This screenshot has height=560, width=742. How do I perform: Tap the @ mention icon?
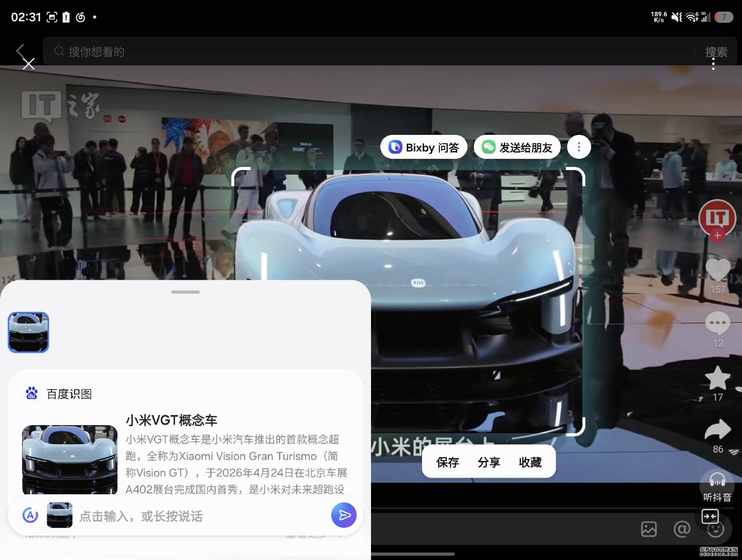pos(682,529)
